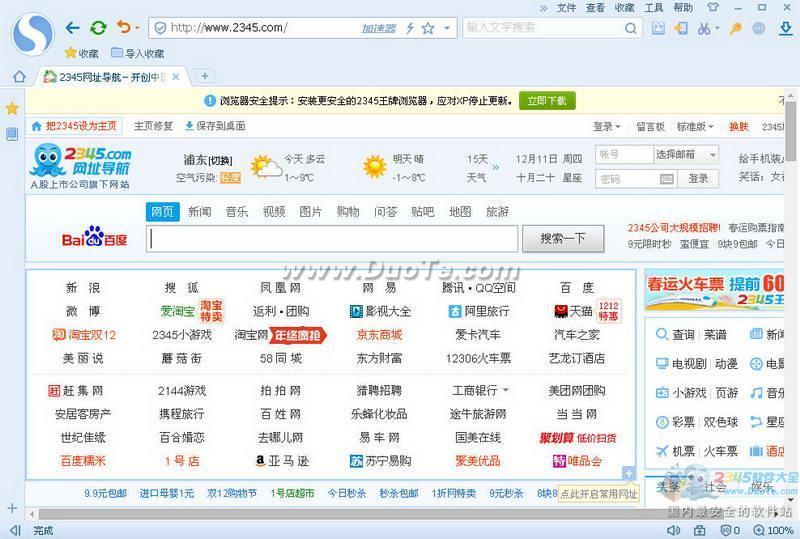Click the browser back arrow
The height and width of the screenshot is (539, 800).
72,28
